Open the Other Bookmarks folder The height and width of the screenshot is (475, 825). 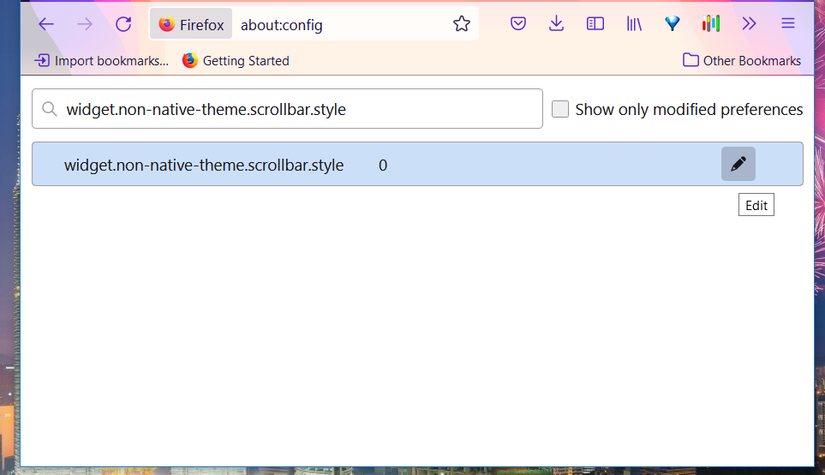tap(741, 61)
